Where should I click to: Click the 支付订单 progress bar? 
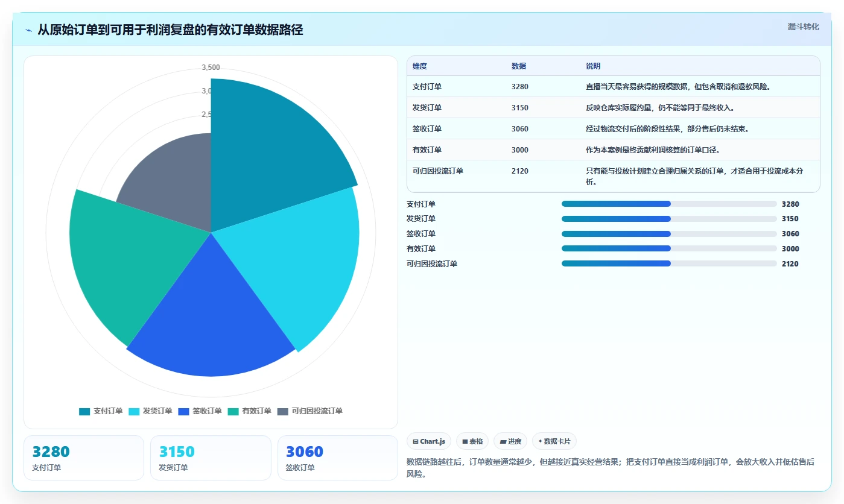[x=669, y=204]
